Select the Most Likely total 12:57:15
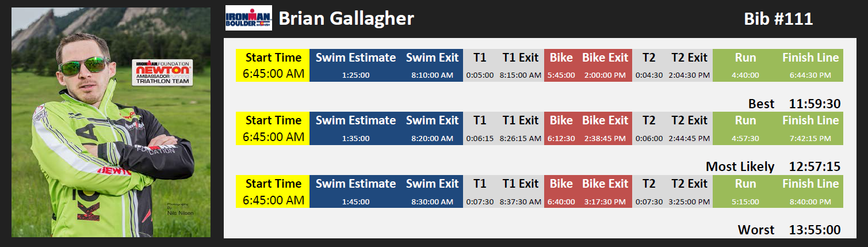The width and height of the screenshot is (868, 247). click(x=815, y=167)
